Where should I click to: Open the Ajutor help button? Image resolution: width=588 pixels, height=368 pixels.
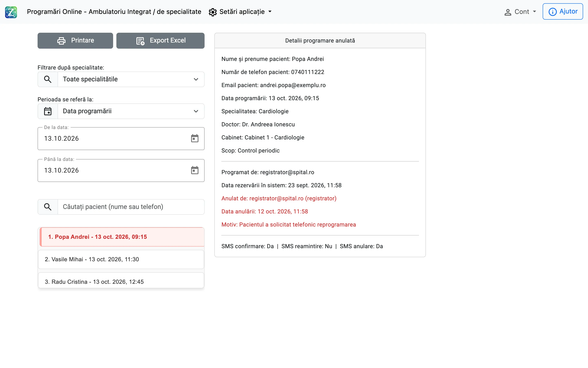click(x=563, y=11)
